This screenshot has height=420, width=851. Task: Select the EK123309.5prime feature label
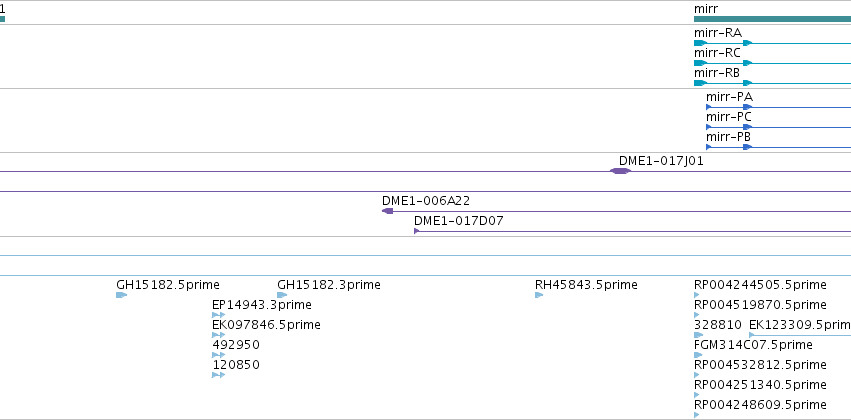click(800, 324)
